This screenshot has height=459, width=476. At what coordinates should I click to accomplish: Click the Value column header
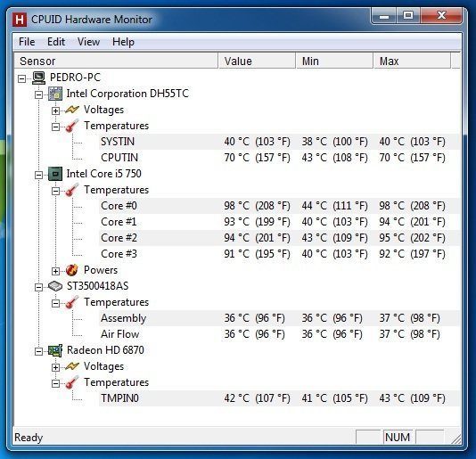(x=257, y=61)
